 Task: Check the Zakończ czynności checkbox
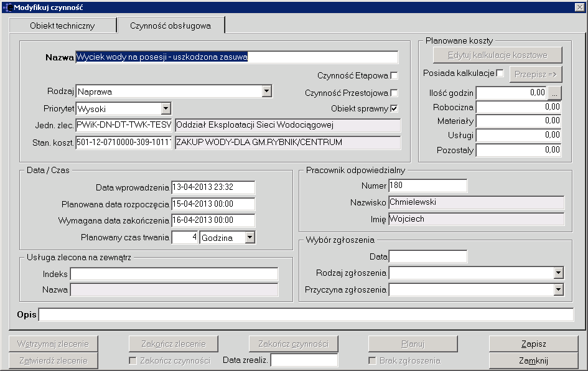(133, 360)
